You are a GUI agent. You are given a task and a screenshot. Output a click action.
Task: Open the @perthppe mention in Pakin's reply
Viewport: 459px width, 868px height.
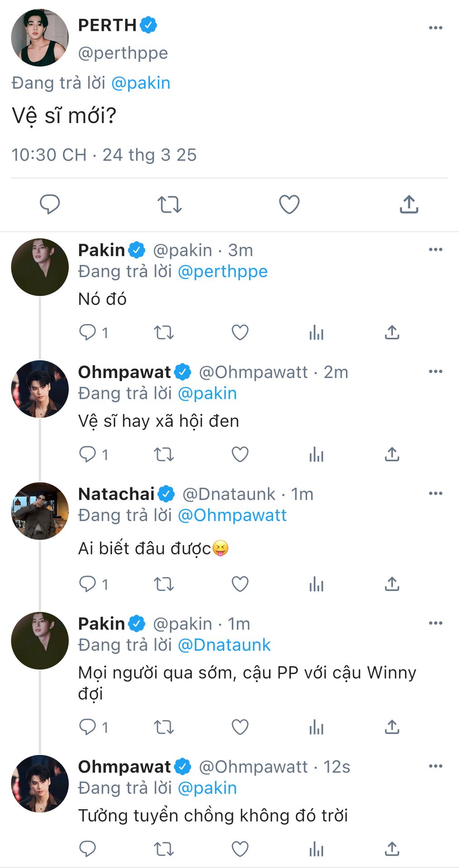click(222, 271)
